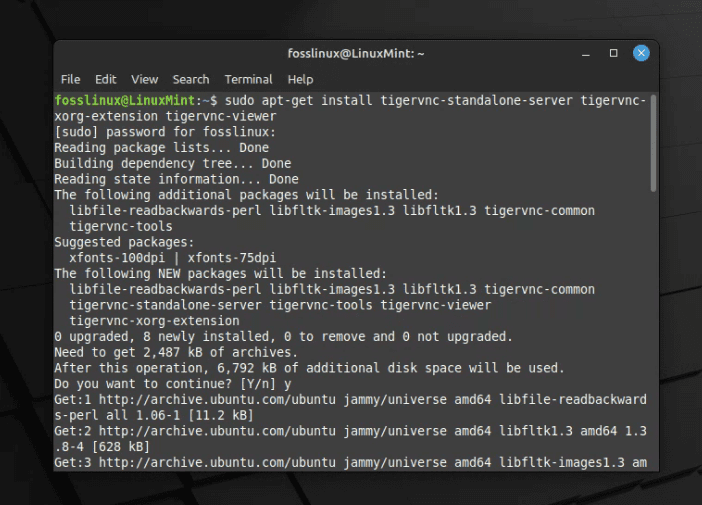Maximize the terminal window
702x505 pixels.
click(613, 53)
